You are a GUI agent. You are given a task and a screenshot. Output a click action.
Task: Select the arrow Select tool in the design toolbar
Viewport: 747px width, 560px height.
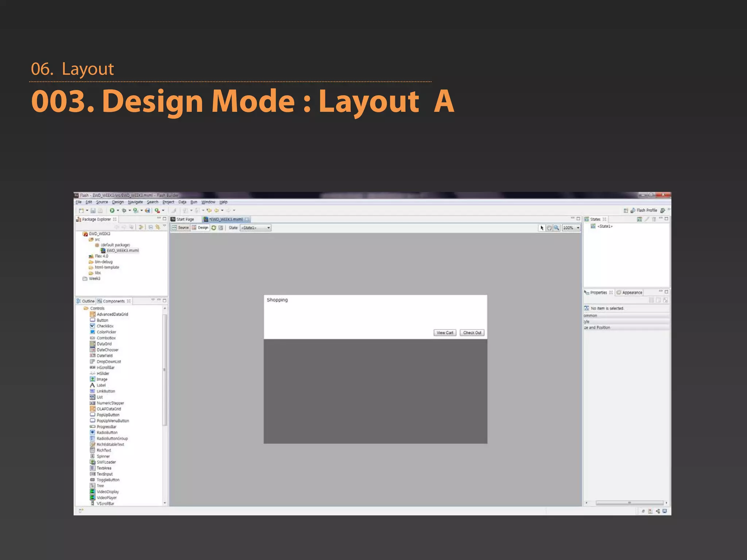point(542,228)
